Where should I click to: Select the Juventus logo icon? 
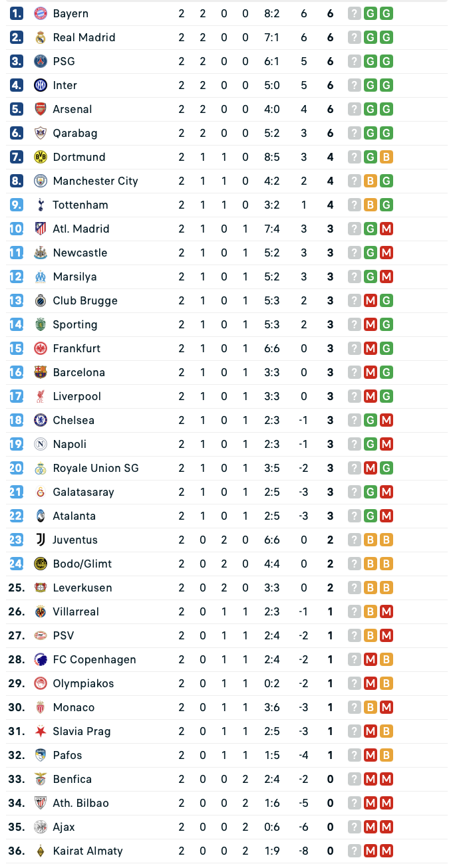[x=41, y=540]
